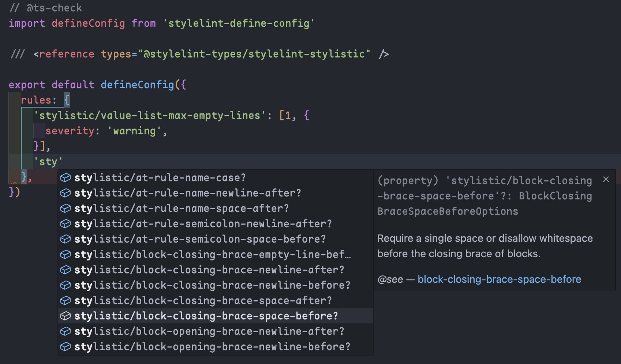This screenshot has height=364, width=621.
Task: Click the highlighted opening brace after rules
Action: click(x=67, y=100)
